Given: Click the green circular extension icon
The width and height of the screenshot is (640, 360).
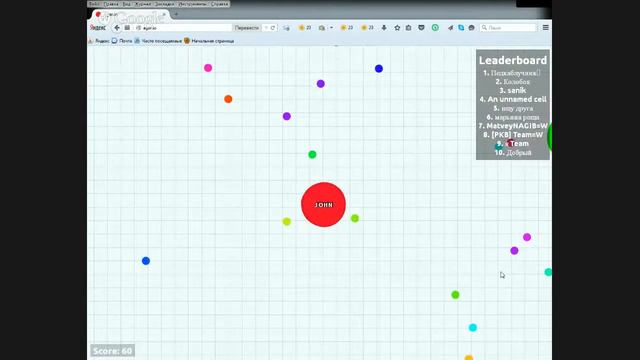Looking at the screenshot, I should coord(435,28).
